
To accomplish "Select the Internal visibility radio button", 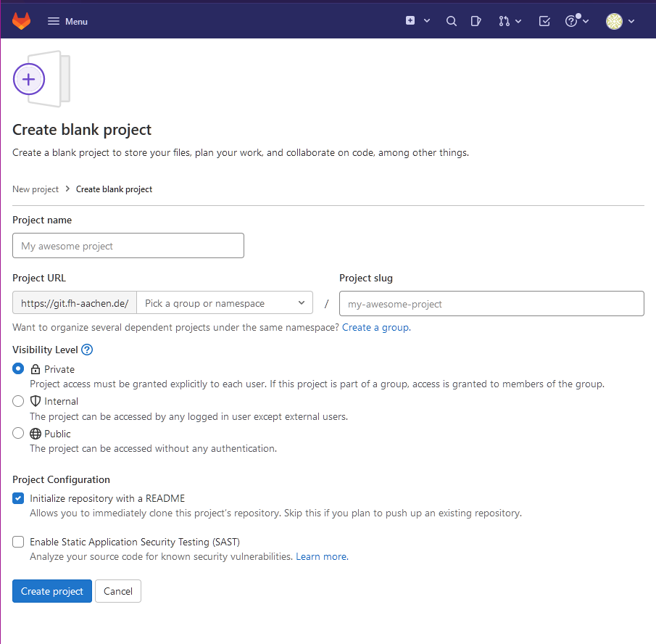I will [x=17, y=400].
